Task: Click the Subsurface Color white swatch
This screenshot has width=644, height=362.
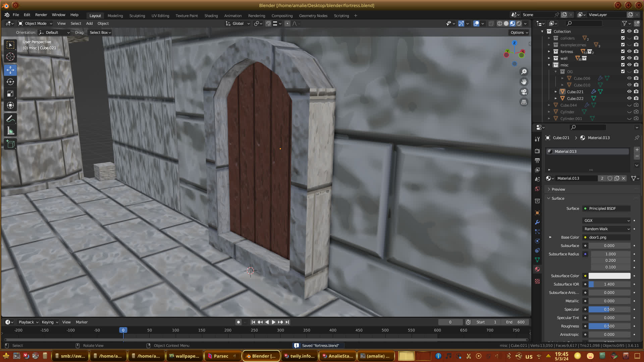Action: click(609, 276)
